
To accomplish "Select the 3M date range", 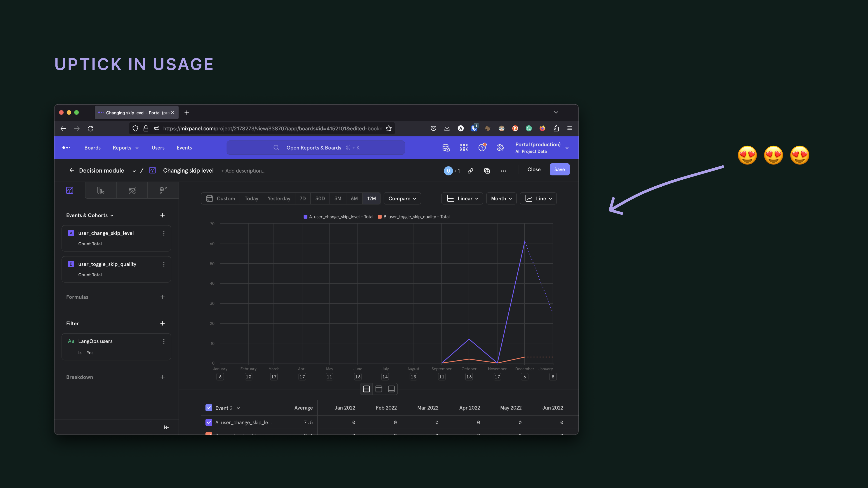I will 338,199.
